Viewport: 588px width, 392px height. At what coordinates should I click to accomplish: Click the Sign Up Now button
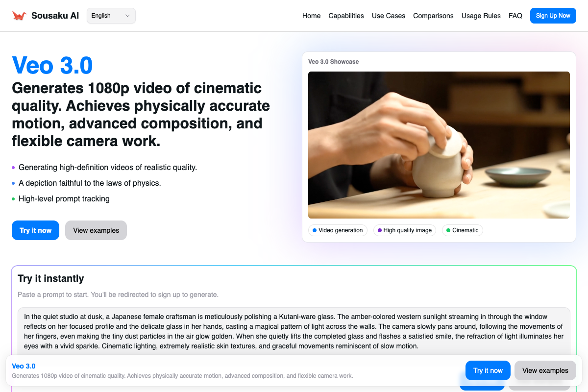[x=553, y=16]
